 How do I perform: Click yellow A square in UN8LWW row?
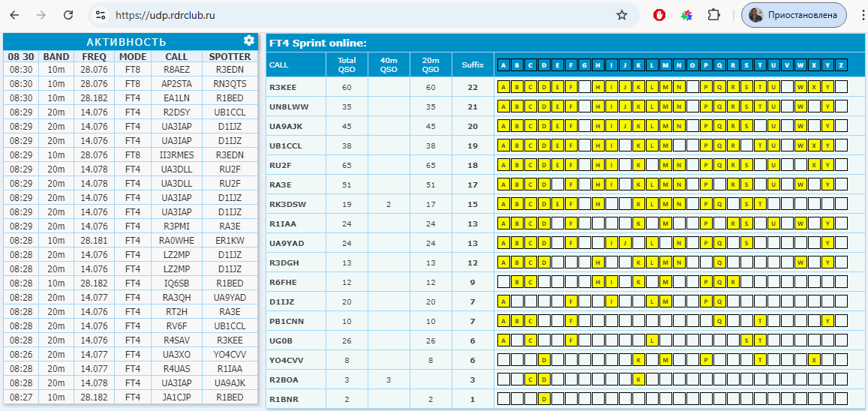pyautogui.click(x=503, y=107)
